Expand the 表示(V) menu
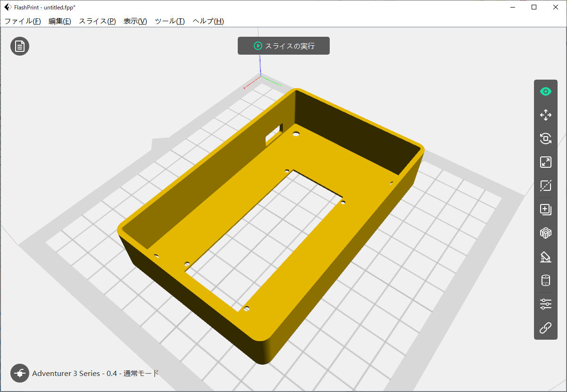Image resolution: width=567 pixels, height=392 pixels. [x=135, y=21]
